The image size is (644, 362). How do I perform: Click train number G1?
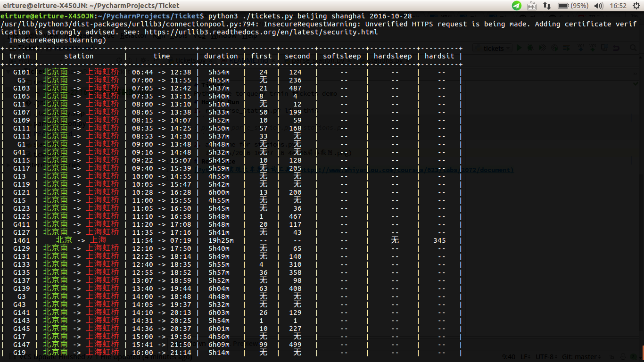[x=21, y=144]
